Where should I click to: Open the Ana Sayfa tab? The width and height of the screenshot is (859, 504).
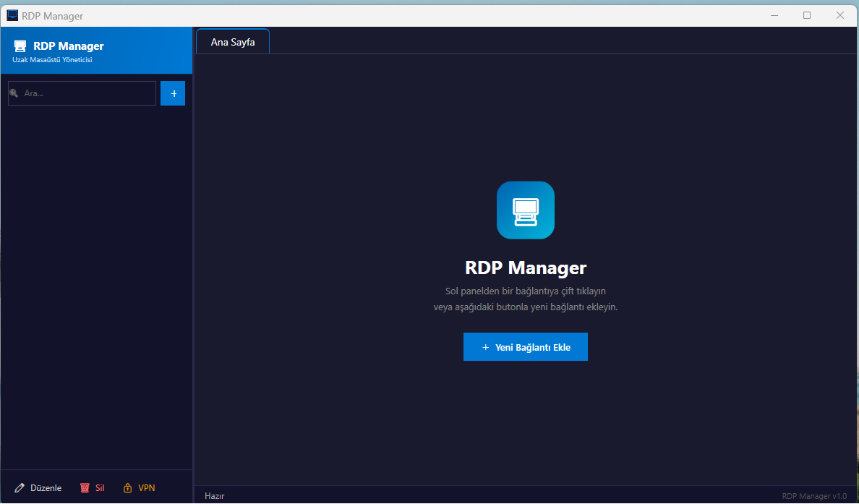click(x=233, y=42)
